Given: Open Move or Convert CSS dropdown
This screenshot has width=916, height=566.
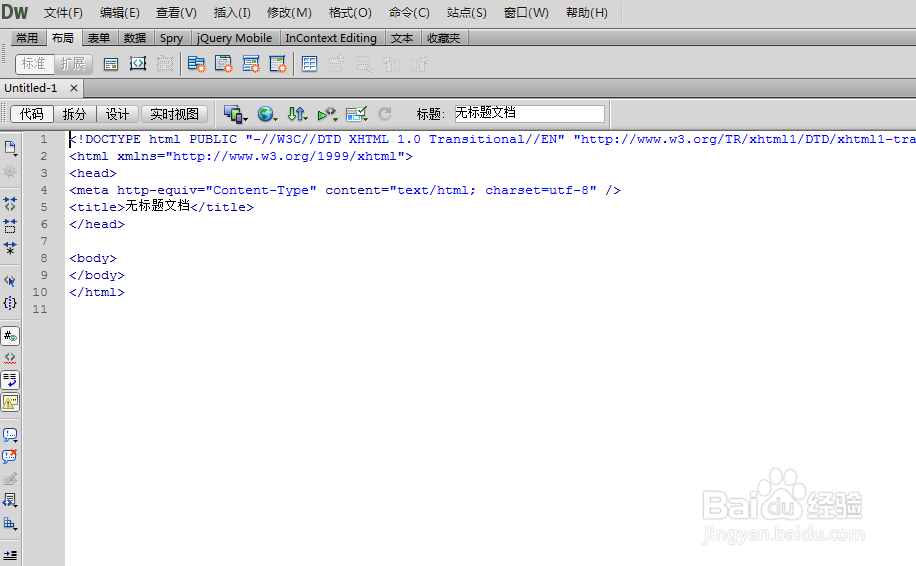Looking at the screenshot, I should click(x=10, y=523).
